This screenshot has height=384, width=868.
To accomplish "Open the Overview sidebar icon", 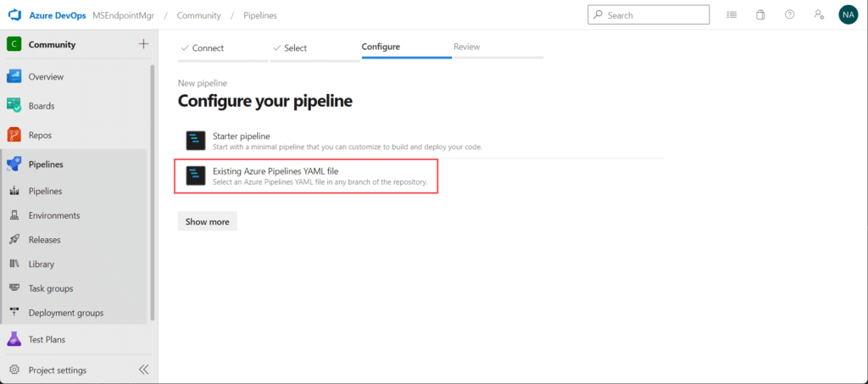I will click(14, 76).
